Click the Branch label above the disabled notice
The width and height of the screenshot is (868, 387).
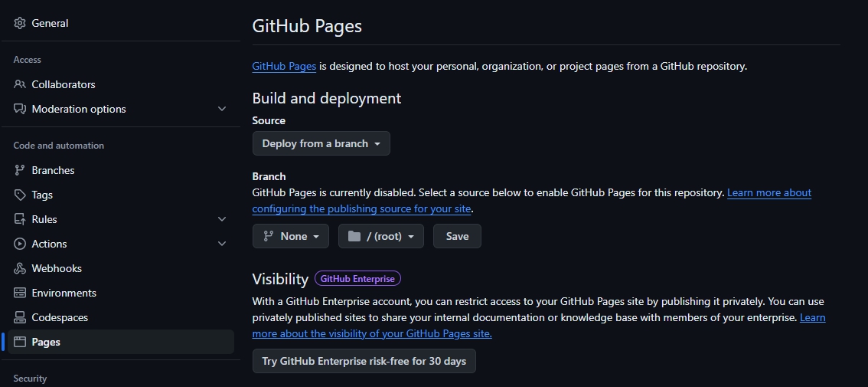pos(269,176)
